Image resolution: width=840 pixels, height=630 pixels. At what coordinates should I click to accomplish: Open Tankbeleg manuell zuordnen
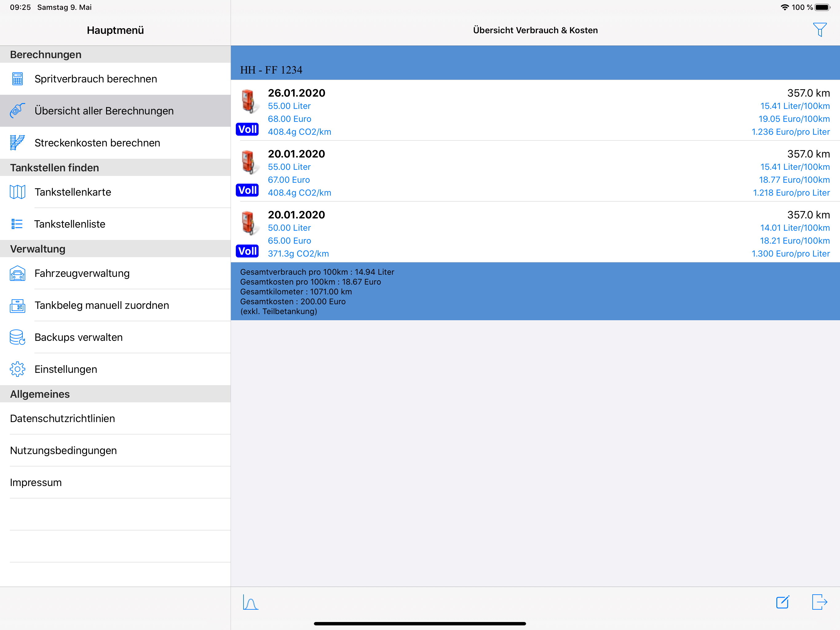(115, 305)
